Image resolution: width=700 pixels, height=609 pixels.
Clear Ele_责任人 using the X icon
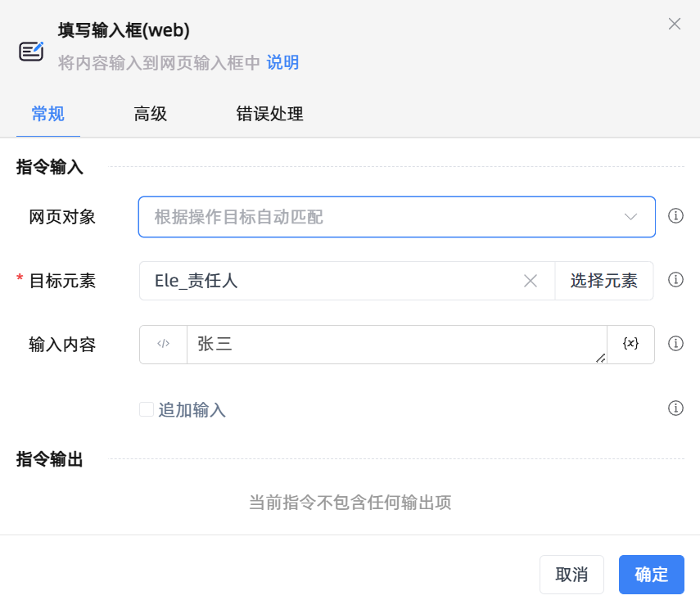coord(530,280)
